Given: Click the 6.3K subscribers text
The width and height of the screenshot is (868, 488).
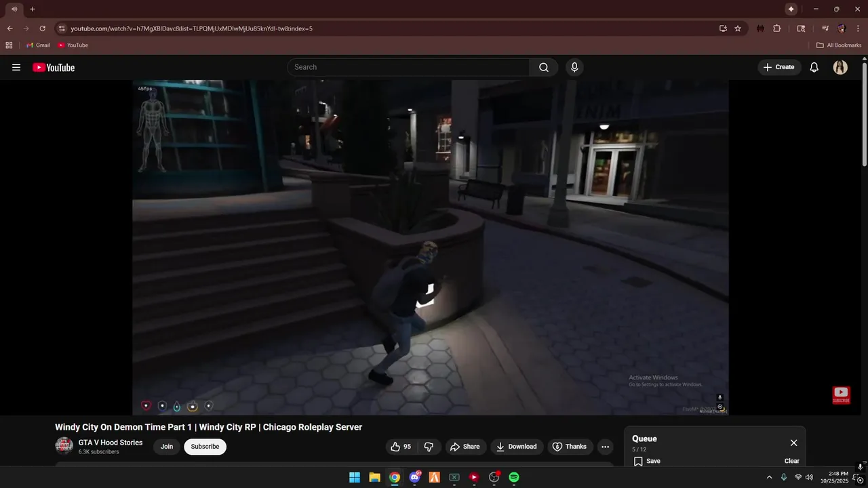Looking at the screenshot, I should click(x=98, y=452).
